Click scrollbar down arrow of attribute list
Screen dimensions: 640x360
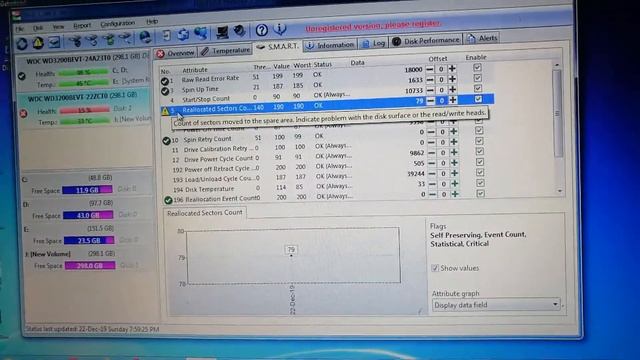(x=560, y=191)
